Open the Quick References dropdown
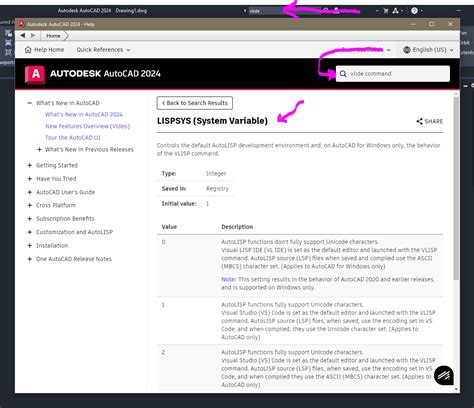This screenshot has height=408, width=474. (x=103, y=50)
